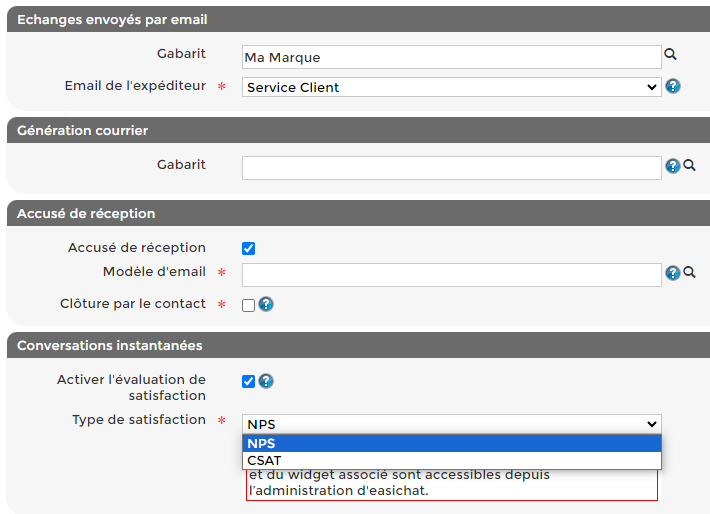Screen dimensions: 710x514
Task: Uncheck the Accusé de réception checkbox
Action: coord(249,248)
